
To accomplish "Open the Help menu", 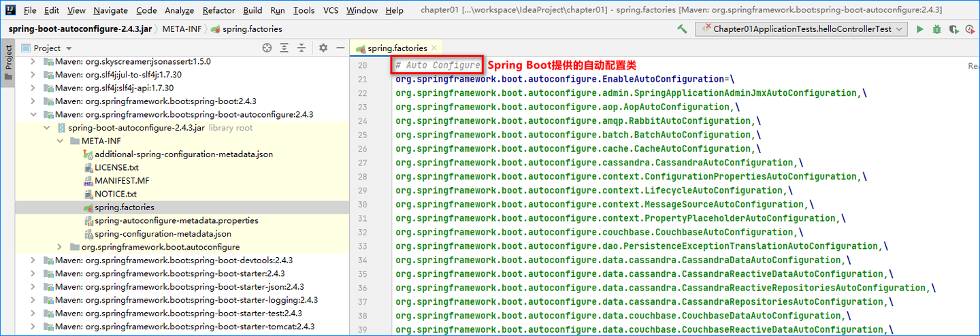I will pyautogui.click(x=394, y=10).
